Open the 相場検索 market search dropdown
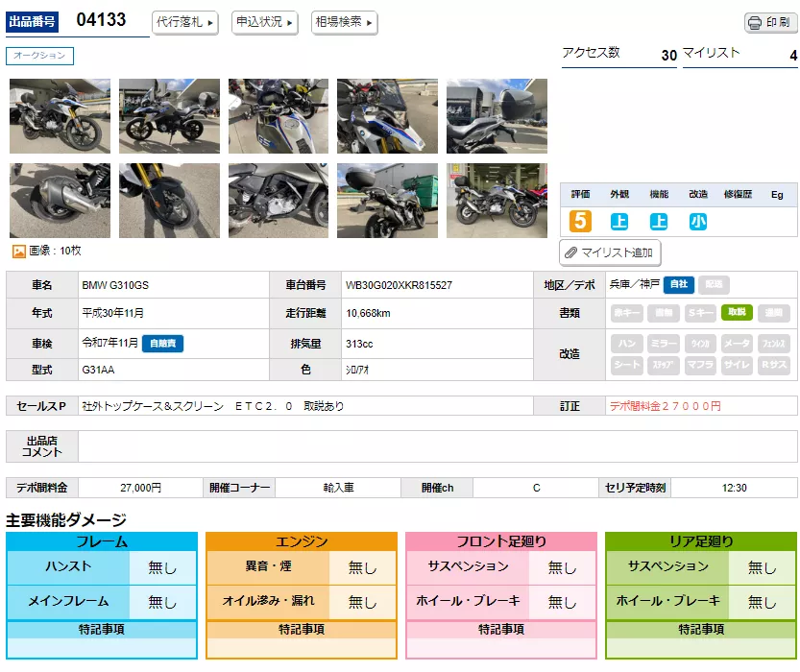The image size is (800, 672). pyautogui.click(x=345, y=22)
